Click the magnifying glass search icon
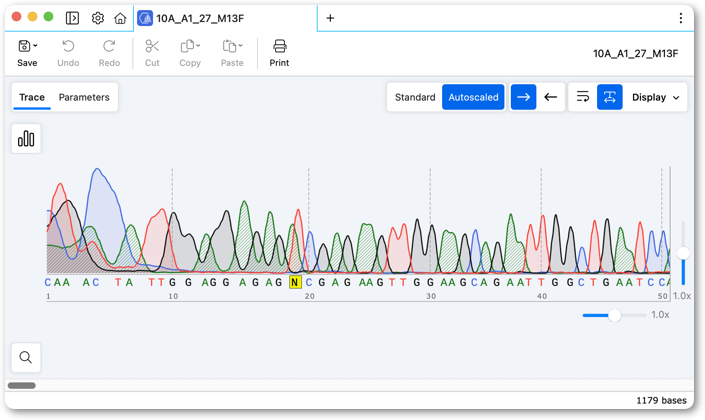705x420 pixels. coord(26,357)
